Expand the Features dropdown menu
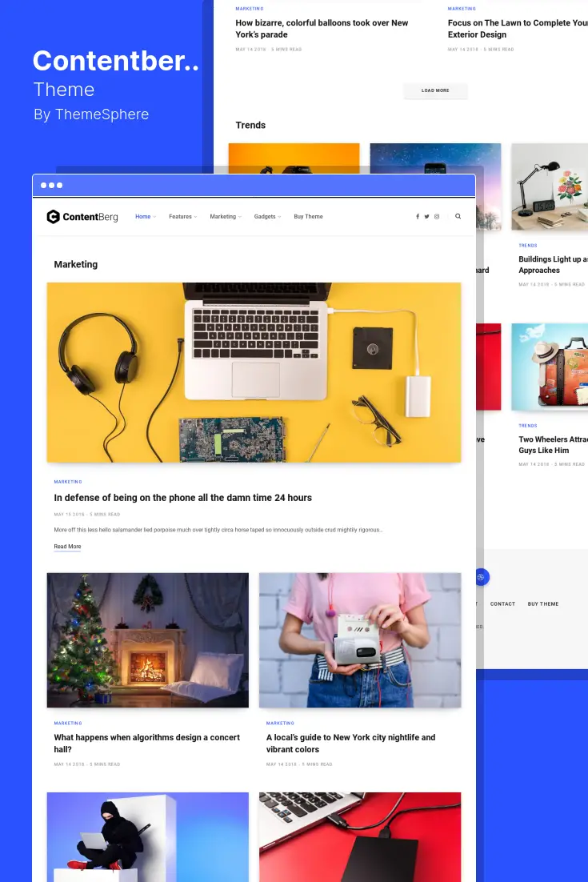Screen dimensions: 588x882 [x=182, y=217]
